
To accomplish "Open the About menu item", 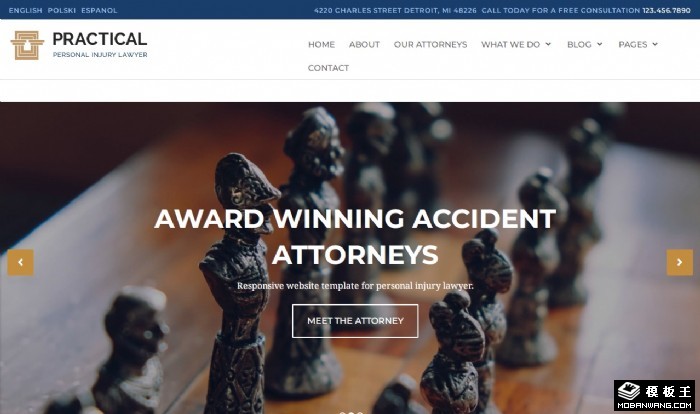I will [364, 44].
